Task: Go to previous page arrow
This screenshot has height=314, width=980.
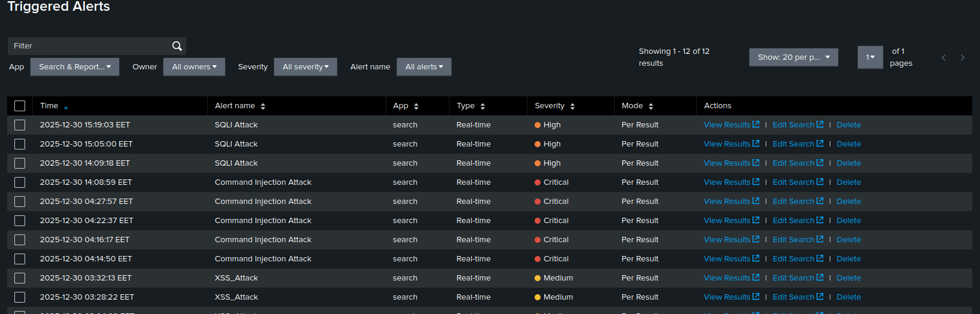Action: click(x=943, y=57)
